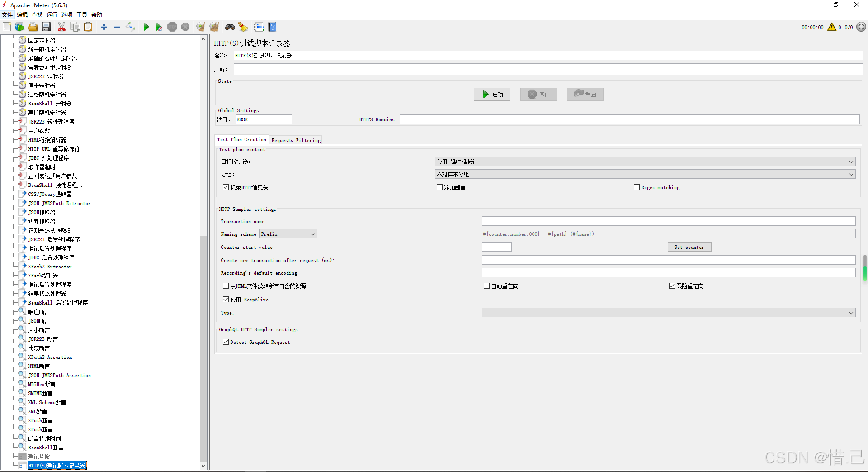Toggle the 跟随重定向 checkbox
This screenshot has width=868, height=472.
[x=672, y=286]
